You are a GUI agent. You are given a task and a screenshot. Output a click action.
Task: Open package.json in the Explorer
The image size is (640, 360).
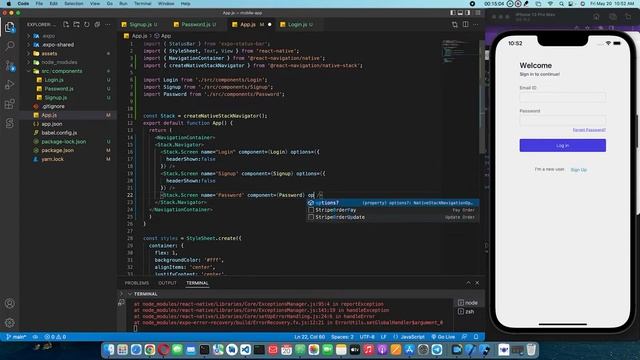click(58, 150)
